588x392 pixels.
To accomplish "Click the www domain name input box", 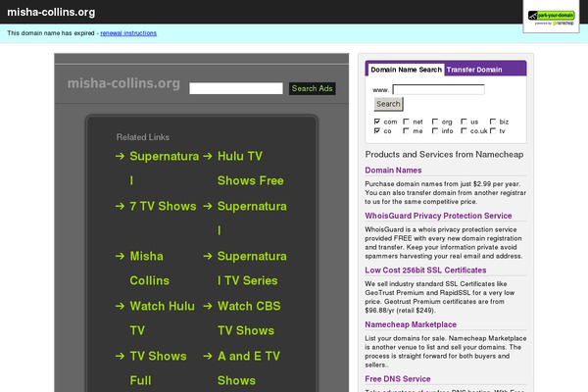I will click(x=438, y=89).
